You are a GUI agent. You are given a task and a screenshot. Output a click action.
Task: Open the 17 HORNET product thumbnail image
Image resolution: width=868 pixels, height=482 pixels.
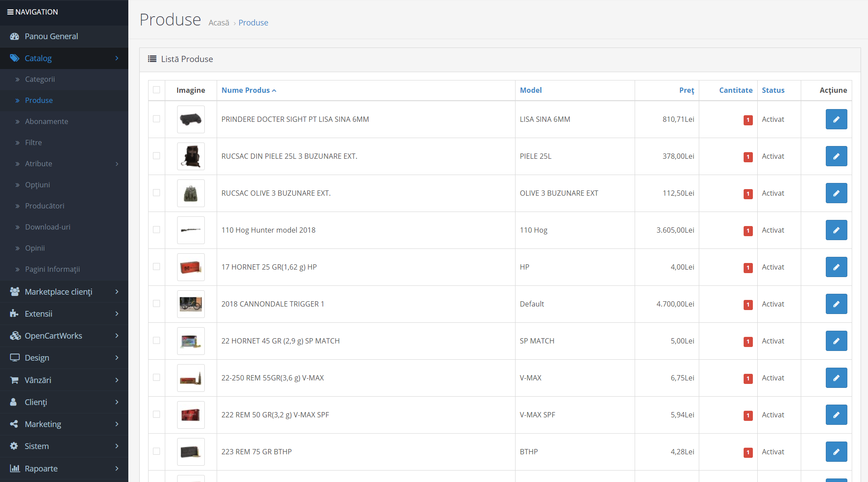click(191, 267)
